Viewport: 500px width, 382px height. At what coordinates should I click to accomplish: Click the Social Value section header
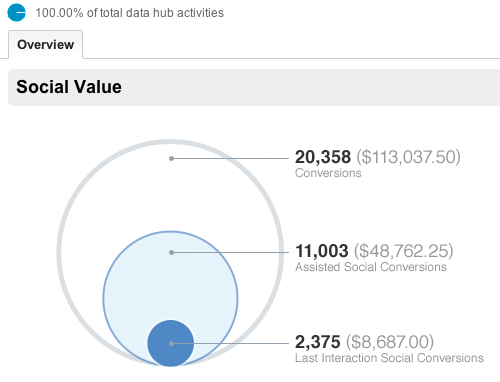click(69, 87)
